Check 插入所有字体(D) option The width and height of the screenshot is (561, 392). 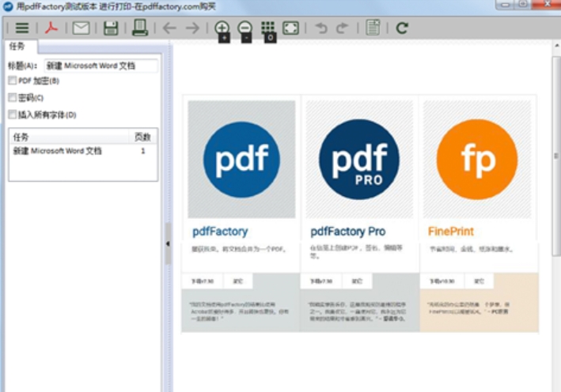point(13,115)
